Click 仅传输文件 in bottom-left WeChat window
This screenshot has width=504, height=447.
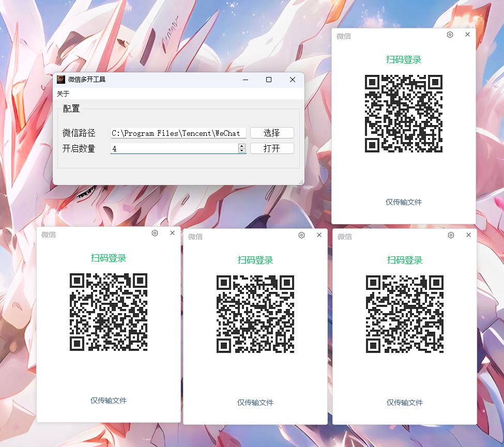coord(109,400)
